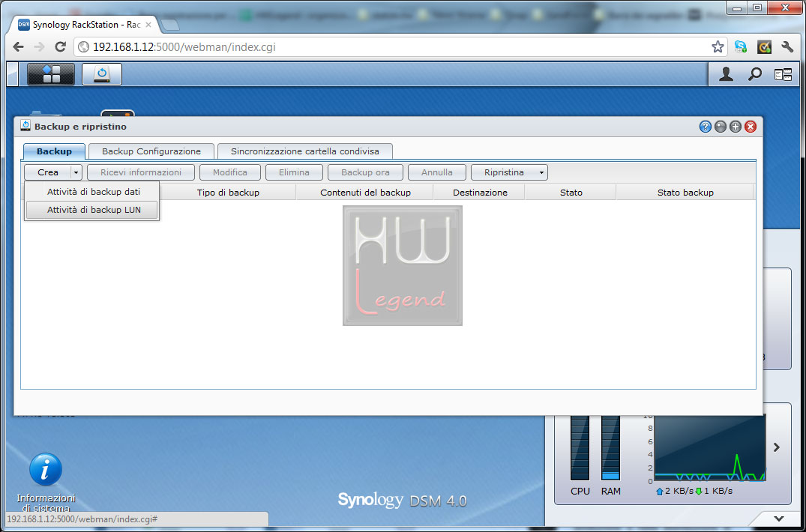Minimize the Backup e ripristino window
Image resolution: width=806 pixels, height=532 pixels.
721,127
